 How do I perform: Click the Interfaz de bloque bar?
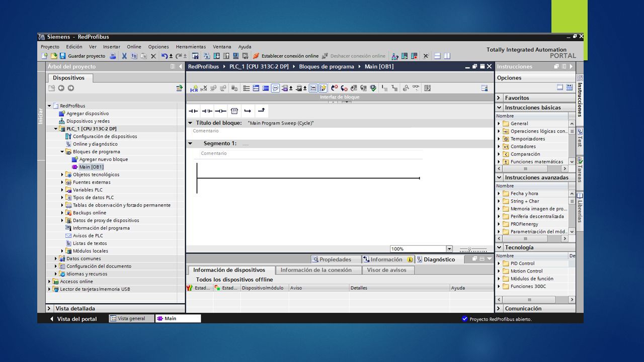click(x=340, y=97)
